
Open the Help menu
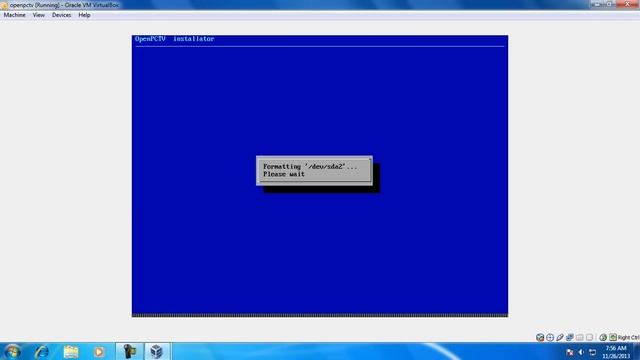[x=84, y=15]
